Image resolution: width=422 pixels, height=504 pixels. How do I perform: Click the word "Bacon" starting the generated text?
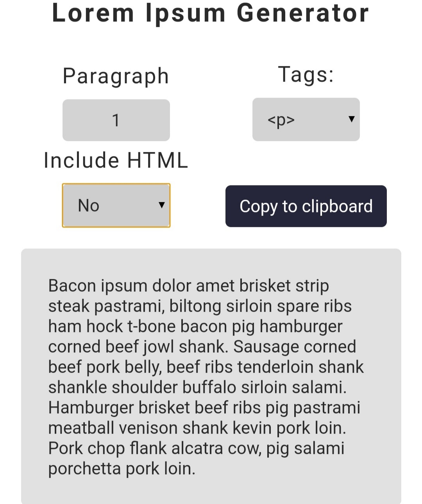(x=72, y=286)
